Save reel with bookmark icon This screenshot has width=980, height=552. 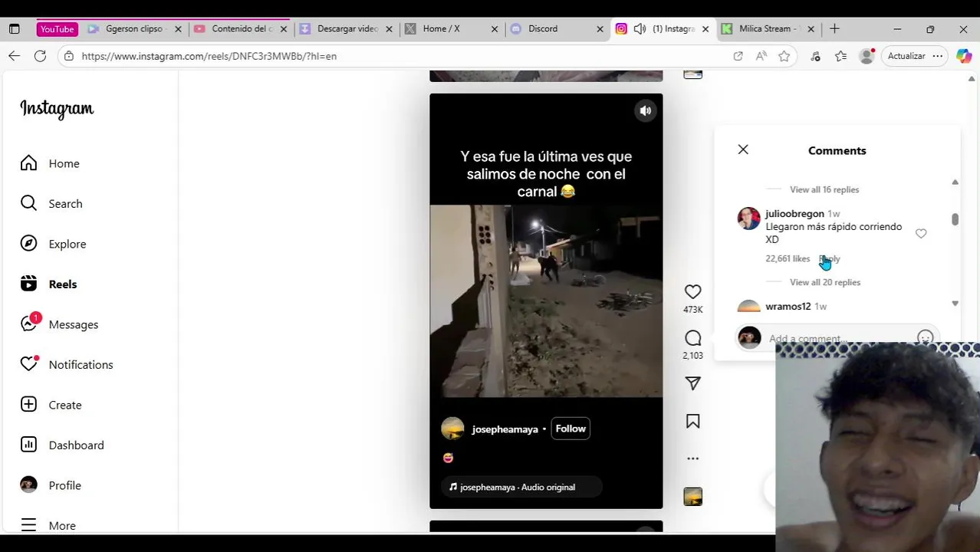click(692, 421)
